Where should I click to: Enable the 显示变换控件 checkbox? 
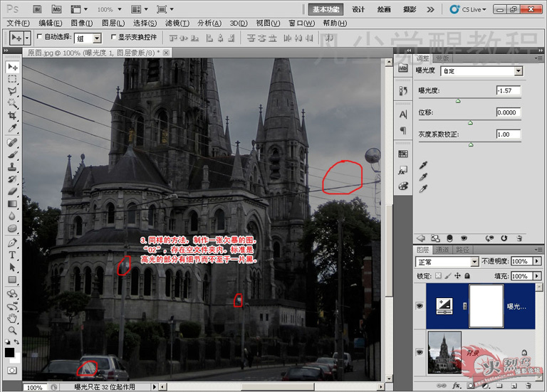[113, 36]
